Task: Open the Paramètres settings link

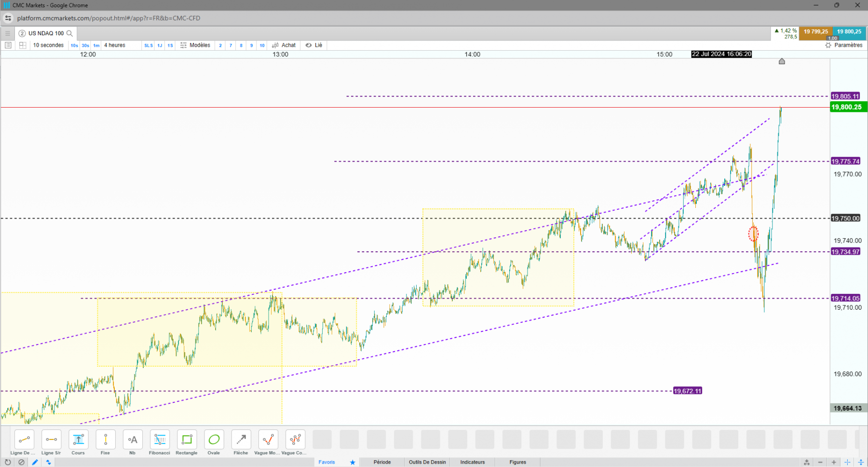Action: click(844, 45)
